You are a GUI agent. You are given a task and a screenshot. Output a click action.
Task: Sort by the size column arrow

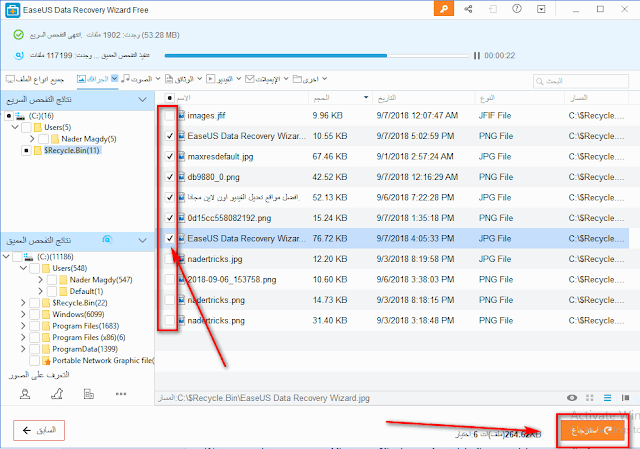tap(366, 98)
